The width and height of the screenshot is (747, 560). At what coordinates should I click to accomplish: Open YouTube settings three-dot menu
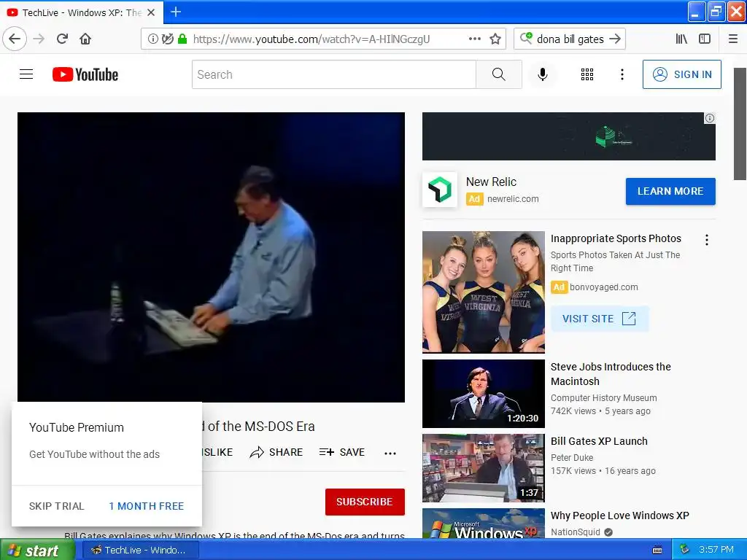click(622, 74)
